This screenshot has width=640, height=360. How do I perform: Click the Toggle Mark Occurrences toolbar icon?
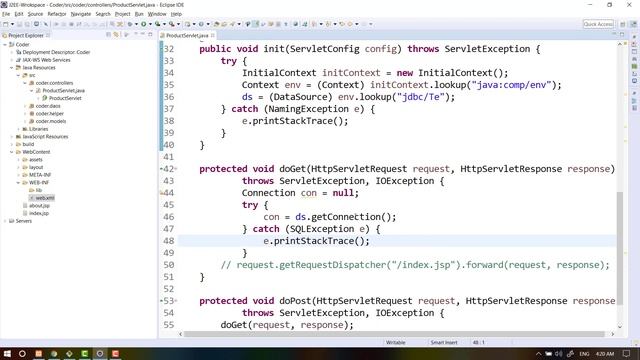tap(256, 24)
